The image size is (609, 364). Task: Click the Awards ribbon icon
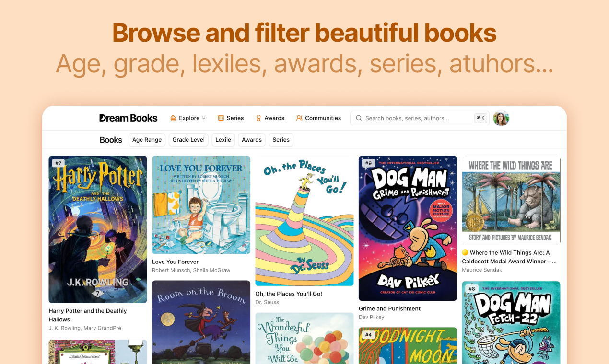point(258,118)
